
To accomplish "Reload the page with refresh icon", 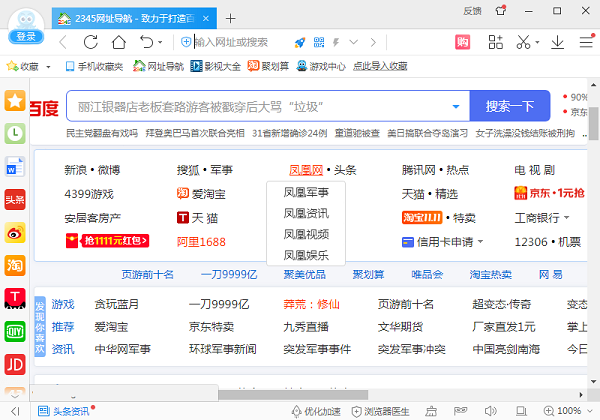I will (x=91, y=42).
